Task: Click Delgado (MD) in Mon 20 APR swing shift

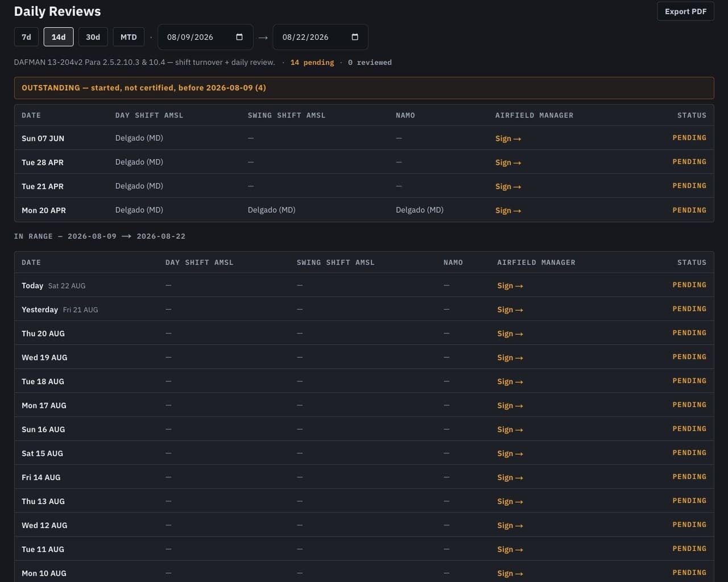Action: pyautogui.click(x=271, y=210)
